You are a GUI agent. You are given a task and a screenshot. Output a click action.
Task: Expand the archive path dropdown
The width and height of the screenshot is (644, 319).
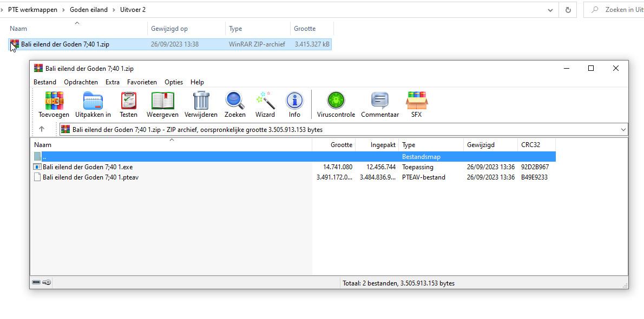tap(623, 130)
